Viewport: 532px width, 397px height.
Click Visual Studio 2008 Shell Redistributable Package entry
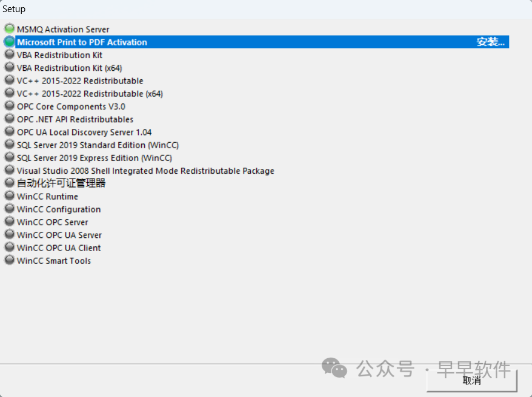click(x=145, y=171)
